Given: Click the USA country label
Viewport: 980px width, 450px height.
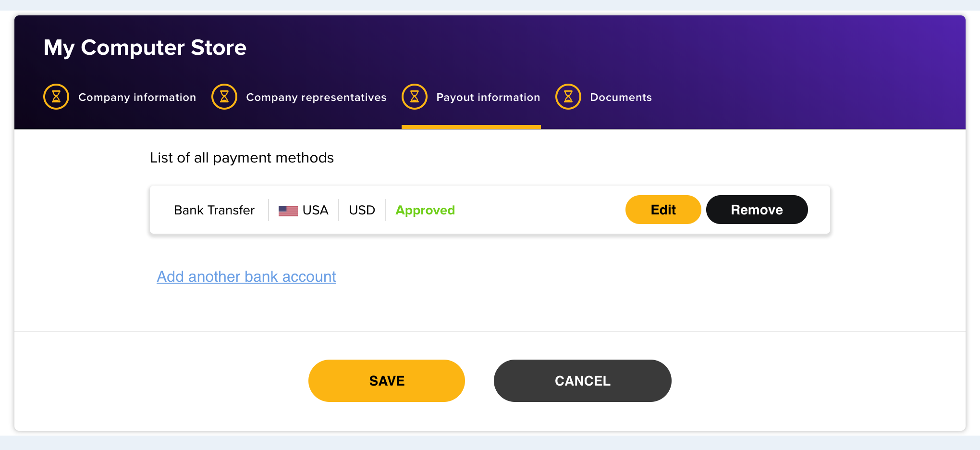Looking at the screenshot, I should [x=316, y=210].
